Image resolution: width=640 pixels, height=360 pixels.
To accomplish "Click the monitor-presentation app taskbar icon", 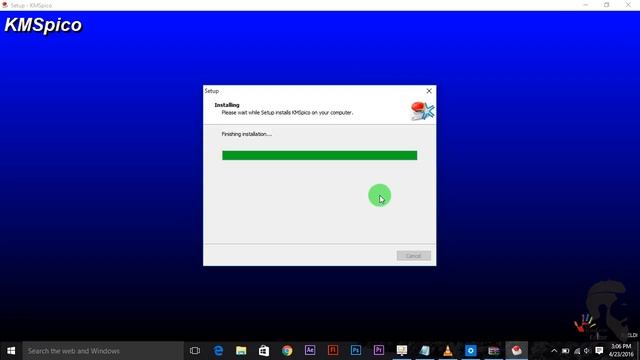I will (x=402, y=351).
